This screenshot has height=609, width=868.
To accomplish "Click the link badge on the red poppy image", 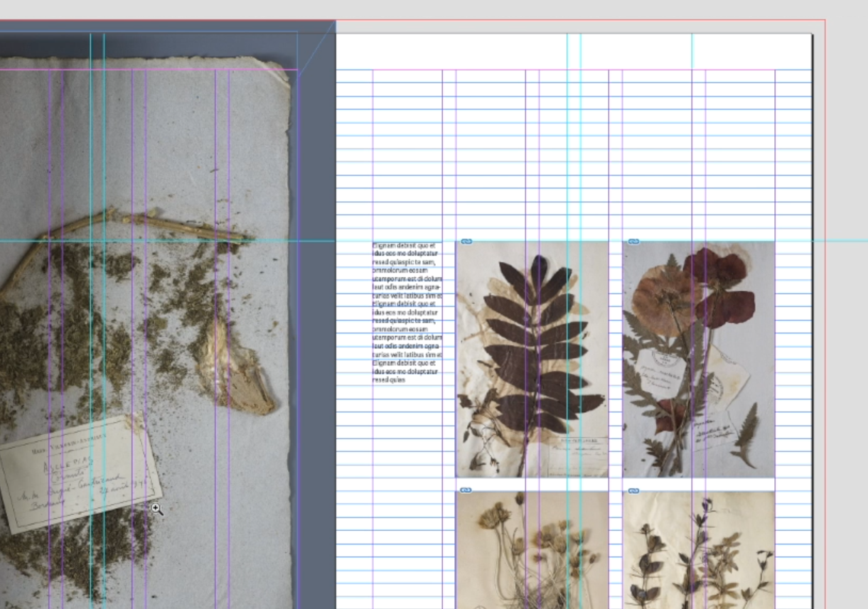I will [x=633, y=242].
